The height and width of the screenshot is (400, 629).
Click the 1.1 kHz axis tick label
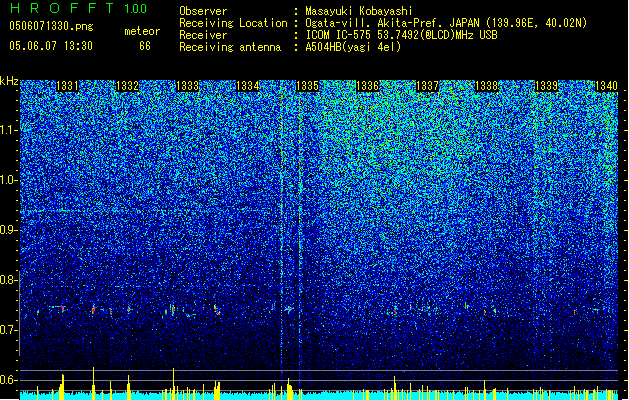[9, 130]
